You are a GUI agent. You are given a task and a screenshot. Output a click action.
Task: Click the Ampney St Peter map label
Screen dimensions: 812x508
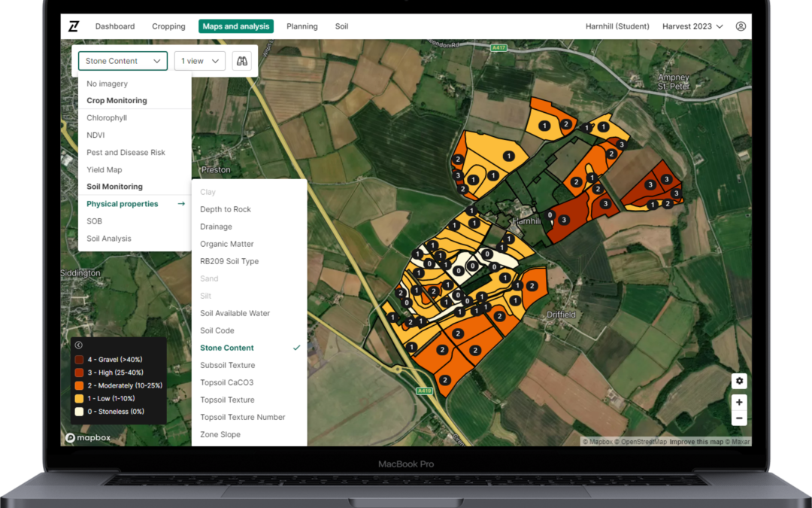pos(673,82)
